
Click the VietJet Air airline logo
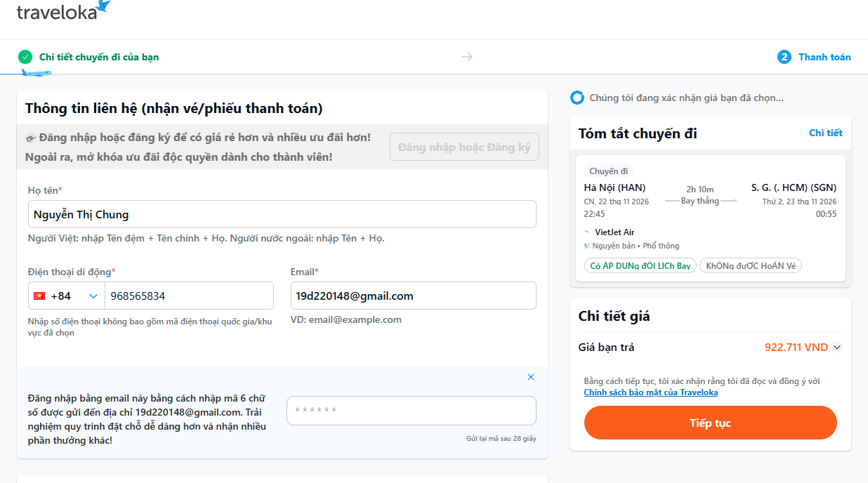pyautogui.click(x=588, y=232)
